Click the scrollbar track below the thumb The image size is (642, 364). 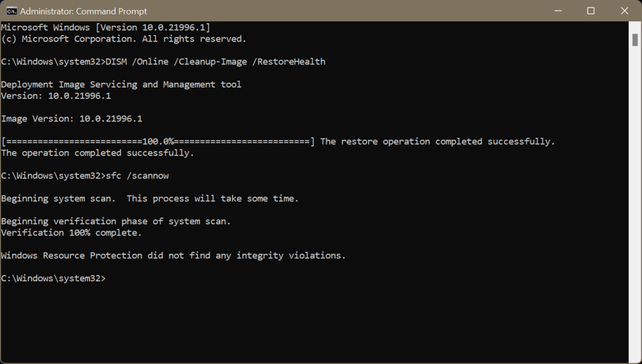(x=635, y=204)
